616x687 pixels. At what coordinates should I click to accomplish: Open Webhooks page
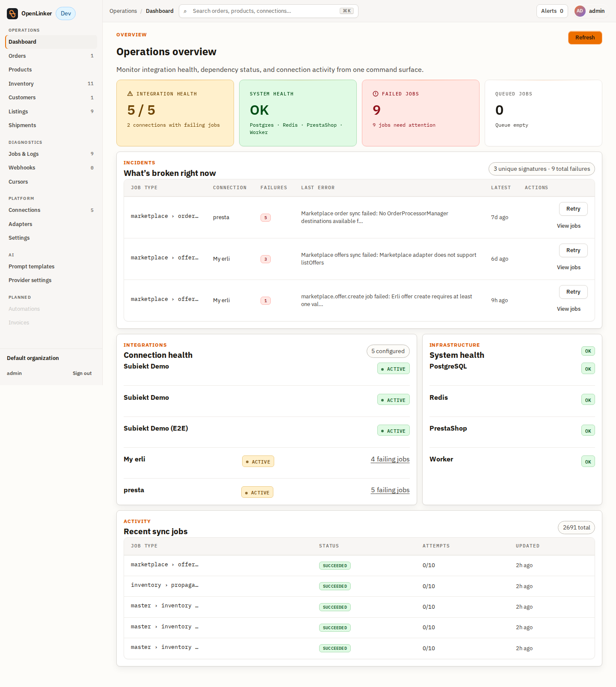point(51,168)
